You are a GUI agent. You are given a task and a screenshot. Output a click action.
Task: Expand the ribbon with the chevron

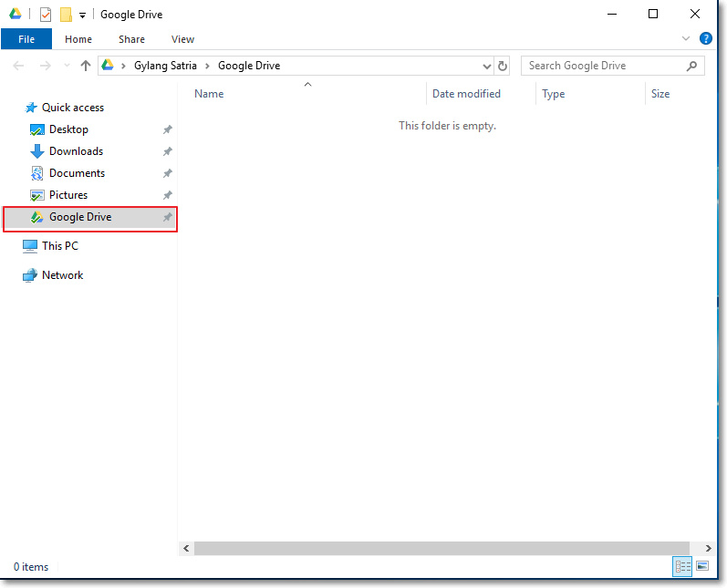(x=686, y=38)
